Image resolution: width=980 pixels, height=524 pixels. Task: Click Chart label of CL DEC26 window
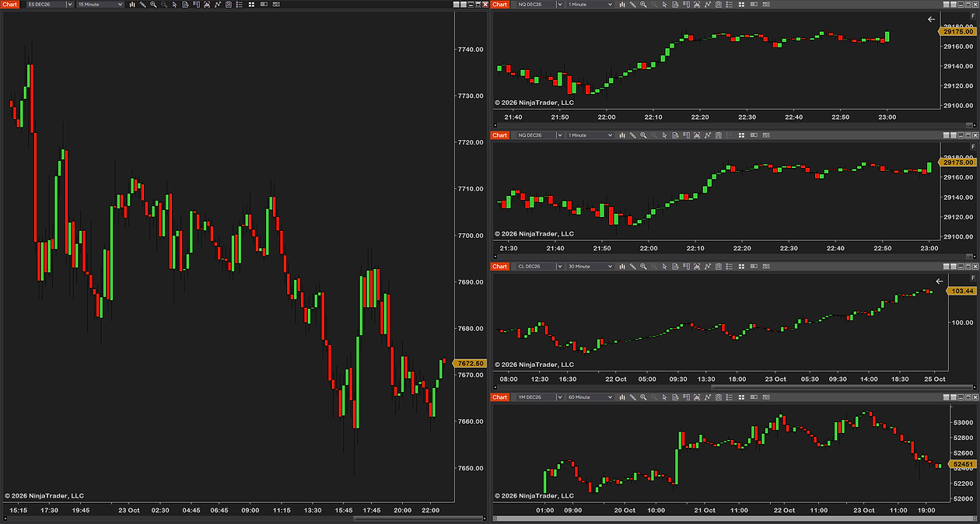[x=499, y=267]
